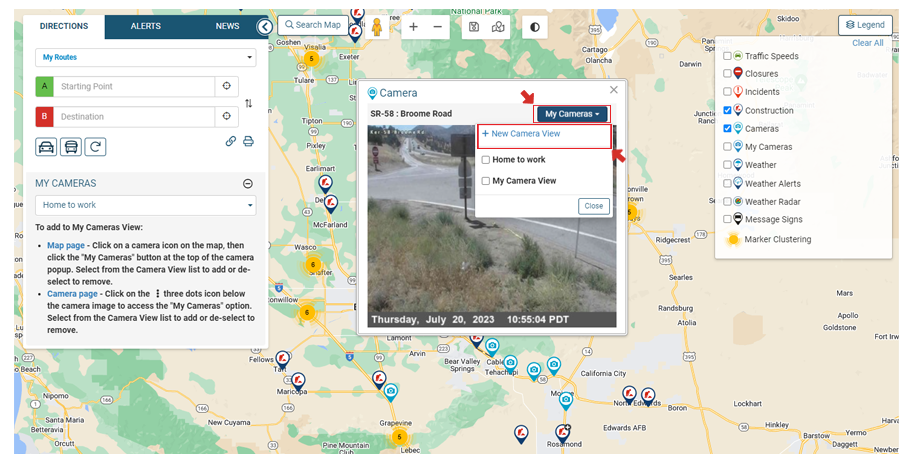
Task: Click camera marker near Grapevine
Action: (x=391, y=393)
